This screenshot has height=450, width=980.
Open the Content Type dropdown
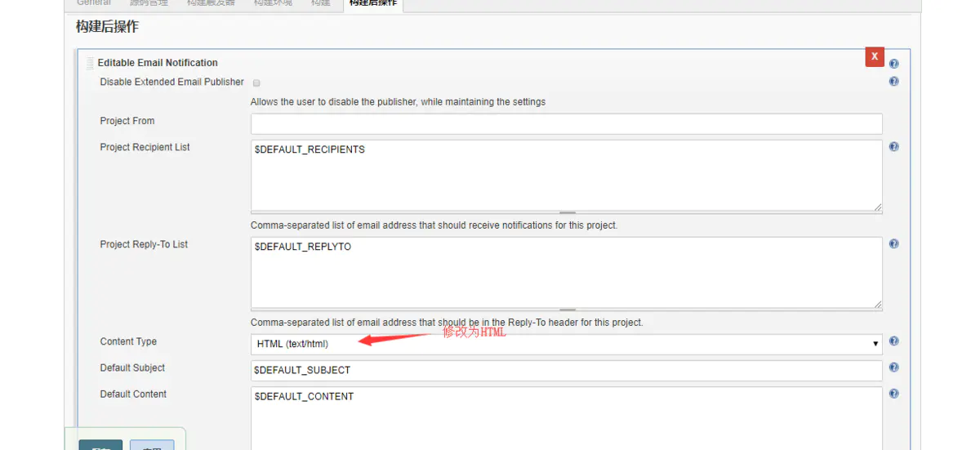[566, 344]
